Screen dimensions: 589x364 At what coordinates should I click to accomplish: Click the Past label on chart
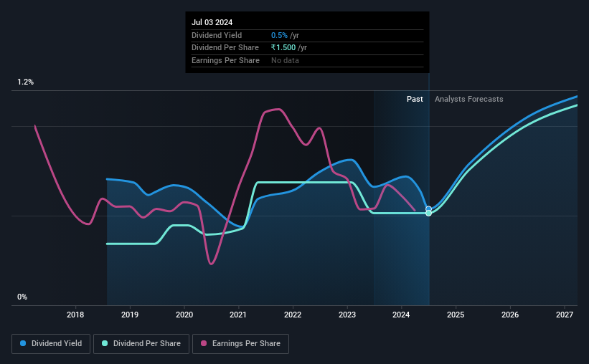point(415,99)
